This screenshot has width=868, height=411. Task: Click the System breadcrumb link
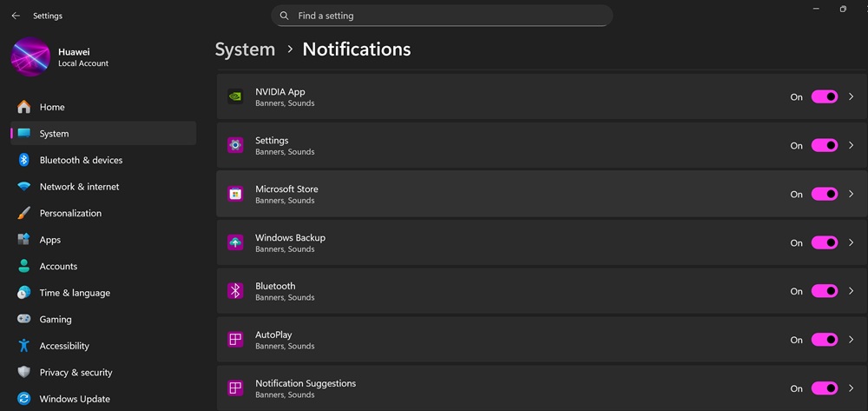pyautogui.click(x=245, y=50)
